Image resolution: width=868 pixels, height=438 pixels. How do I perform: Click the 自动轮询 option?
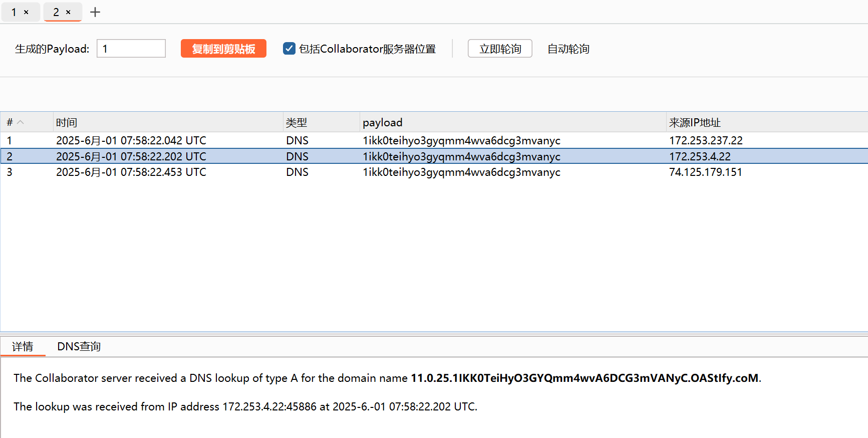(x=568, y=49)
